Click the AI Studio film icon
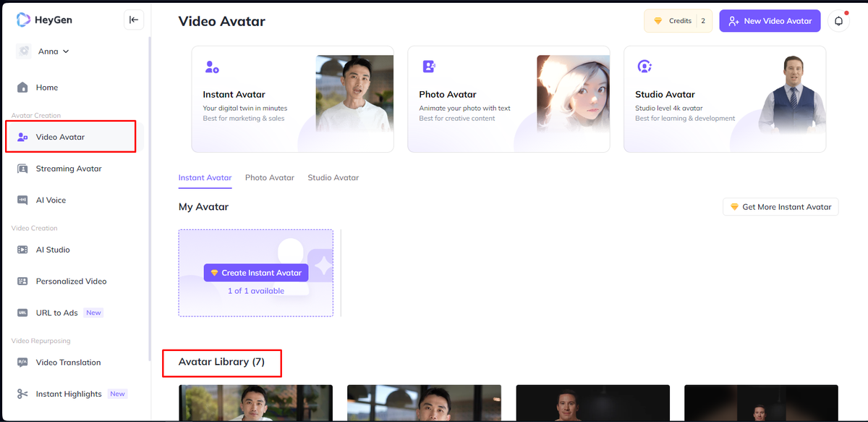The width and height of the screenshot is (868, 422). pyautogui.click(x=22, y=250)
